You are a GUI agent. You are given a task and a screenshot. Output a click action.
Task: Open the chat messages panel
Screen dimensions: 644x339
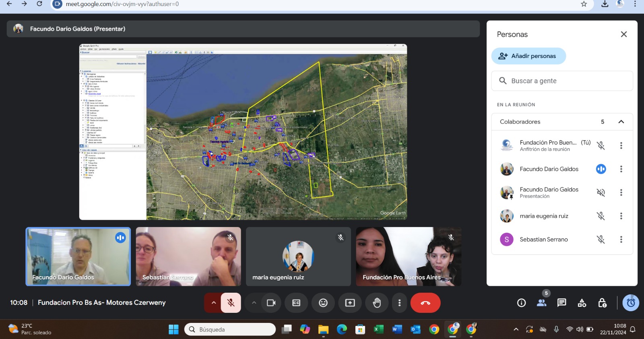point(561,303)
